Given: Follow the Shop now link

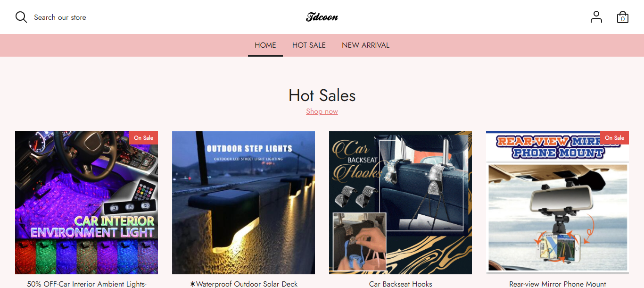Looking at the screenshot, I should tap(322, 111).
